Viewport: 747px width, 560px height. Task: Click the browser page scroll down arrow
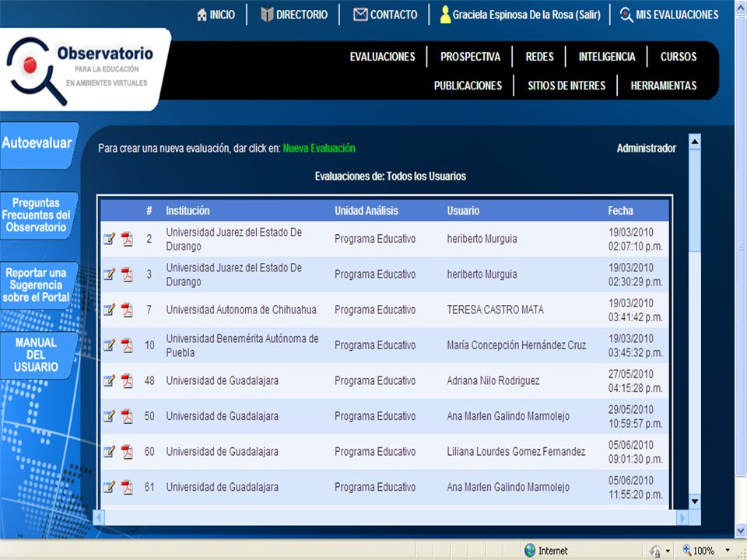click(740, 530)
